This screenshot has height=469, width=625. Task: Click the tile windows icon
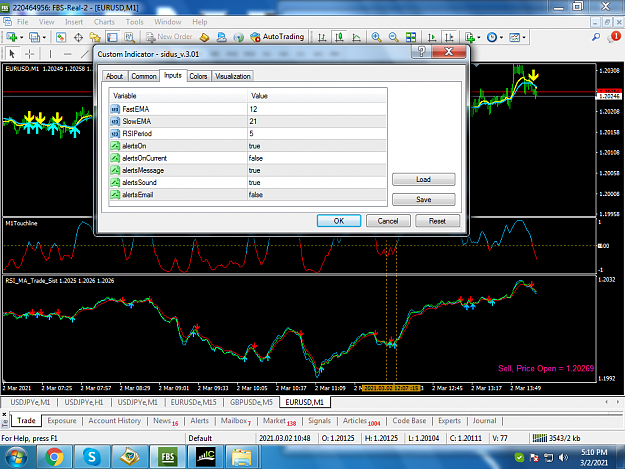click(411, 37)
